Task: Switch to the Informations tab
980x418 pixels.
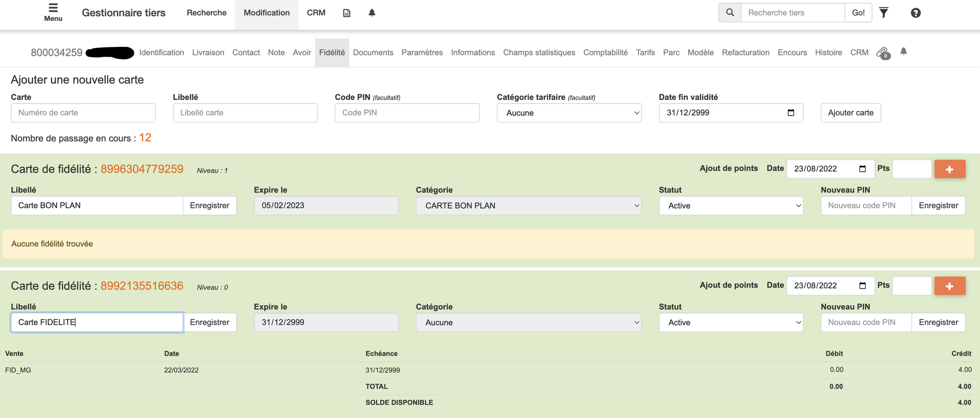Action: coord(473,53)
